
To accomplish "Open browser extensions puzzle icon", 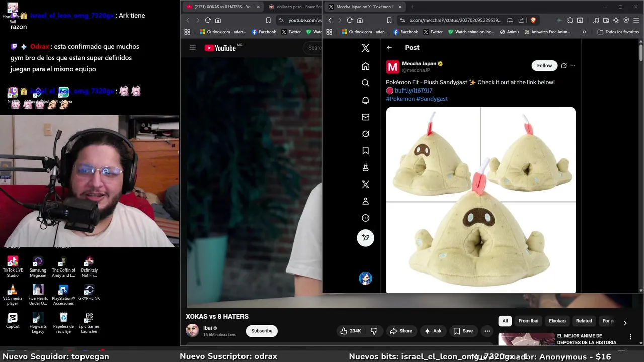I will tap(570, 20).
